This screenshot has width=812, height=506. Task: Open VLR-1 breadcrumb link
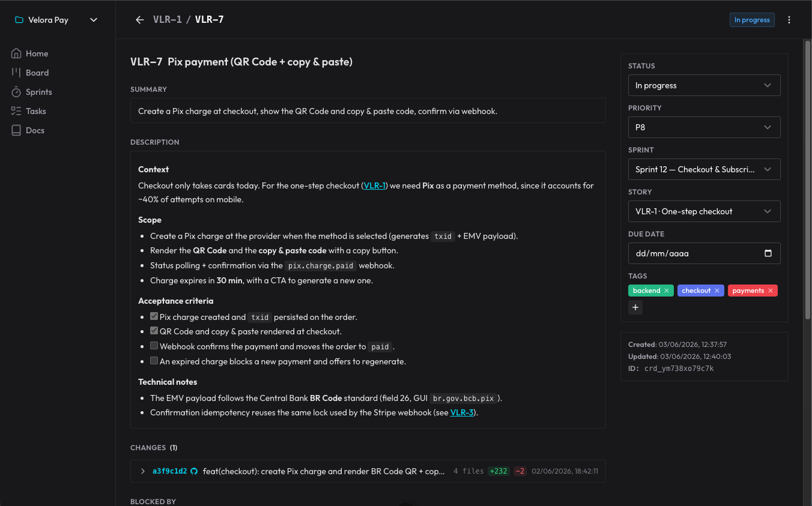click(168, 20)
